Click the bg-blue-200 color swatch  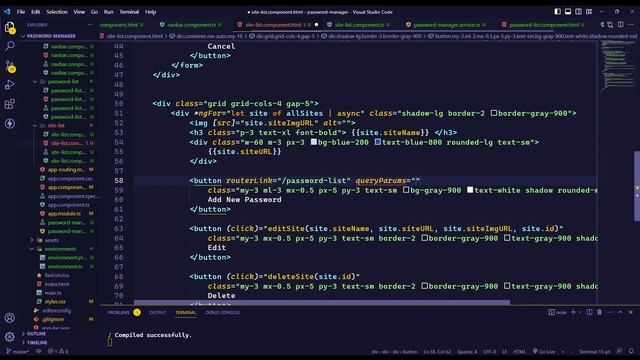click(x=313, y=142)
